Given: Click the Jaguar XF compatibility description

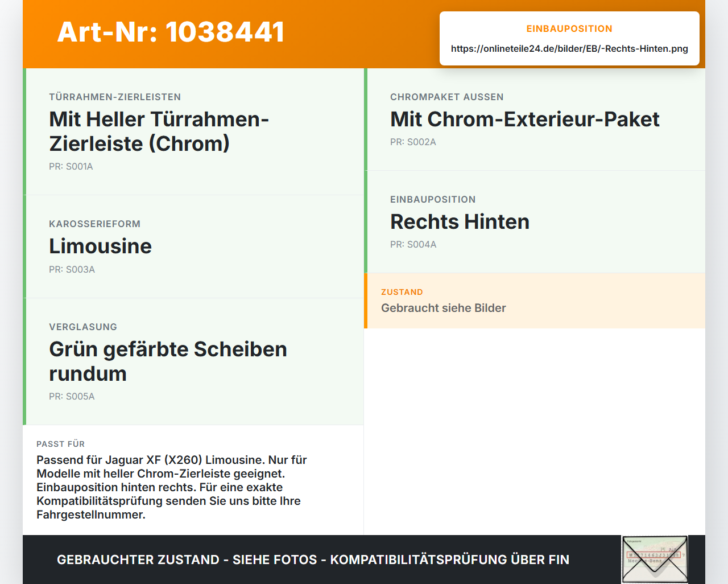Looking at the screenshot, I should [x=172, y=487].
